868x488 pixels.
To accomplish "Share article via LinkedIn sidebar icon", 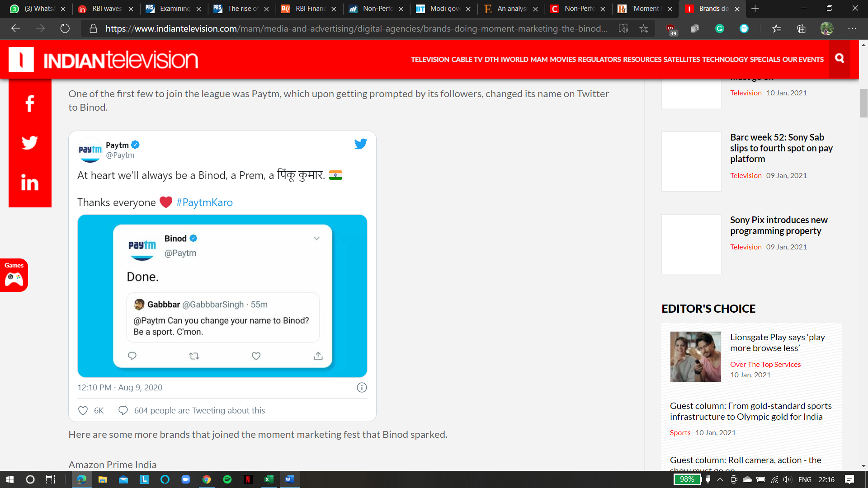I will click(x=30, y=183).
